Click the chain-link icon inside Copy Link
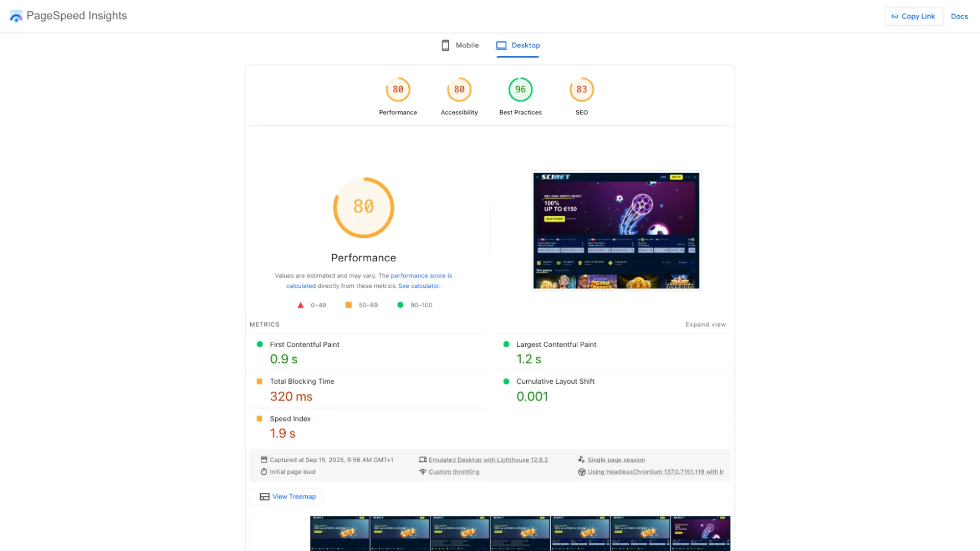The width and height of the screenshot is (980, 551). [895, 16]
